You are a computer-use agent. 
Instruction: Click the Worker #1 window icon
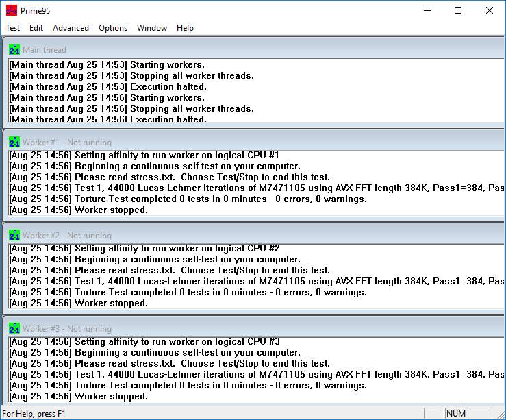[14, 142]
